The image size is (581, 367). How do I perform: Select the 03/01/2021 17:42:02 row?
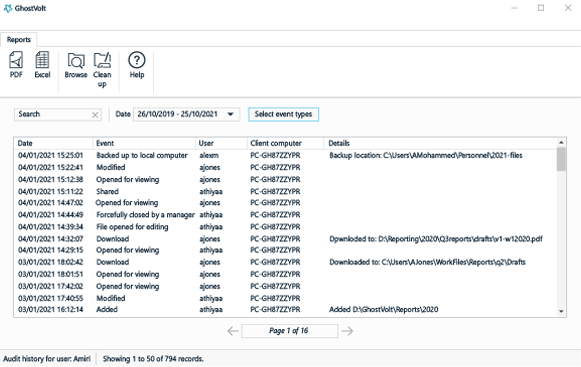285,287
